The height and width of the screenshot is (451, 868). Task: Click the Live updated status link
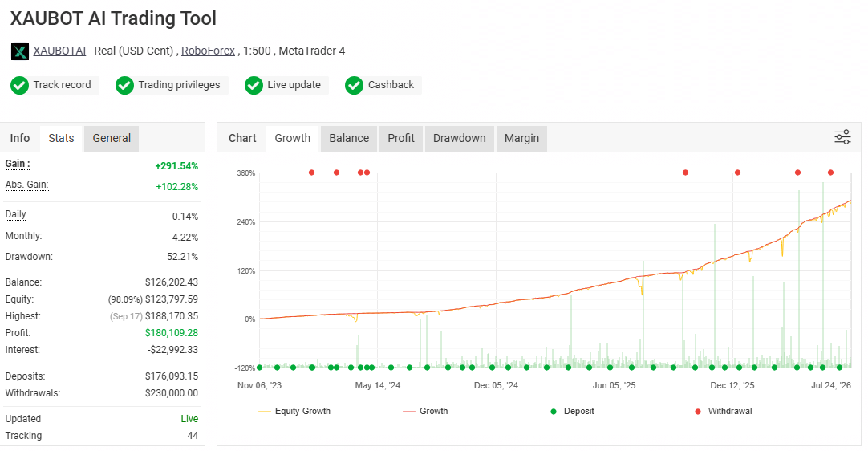click(189, 419)
